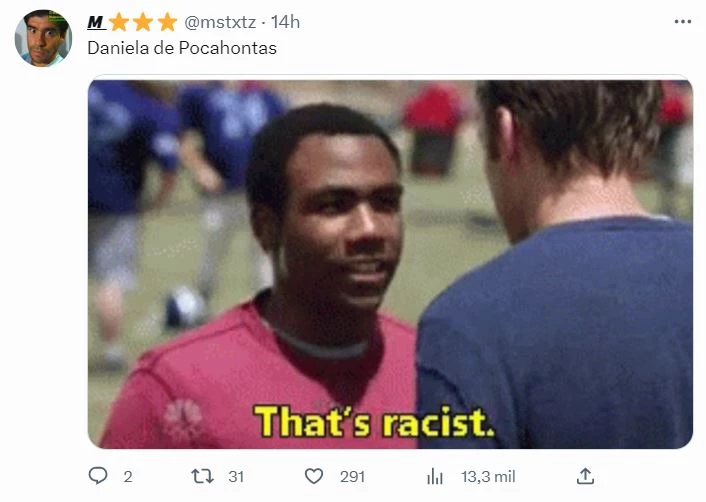This screenshot has width=706, height=502.
Task: Open the reply speech bubble icon
Action: [x=98, y=475]
